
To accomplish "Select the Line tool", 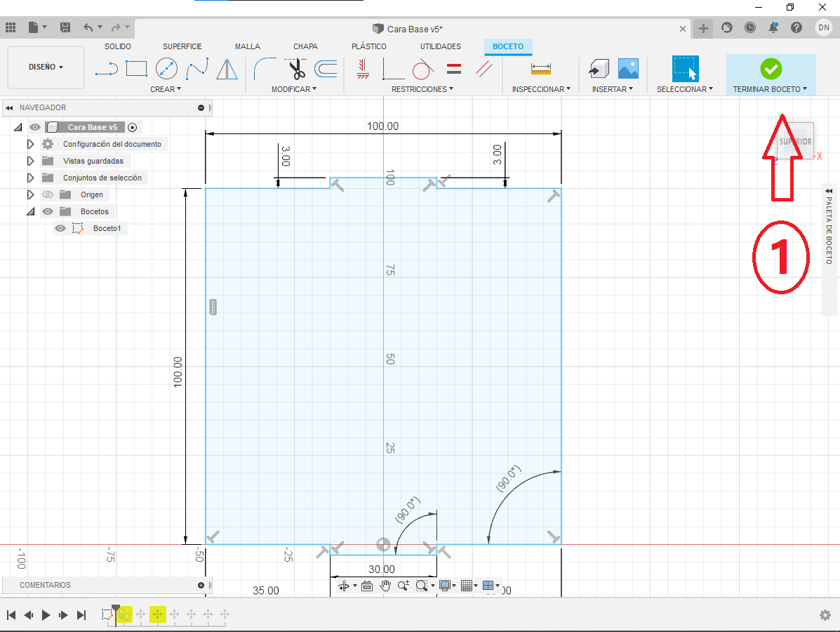I will point(107,69).
